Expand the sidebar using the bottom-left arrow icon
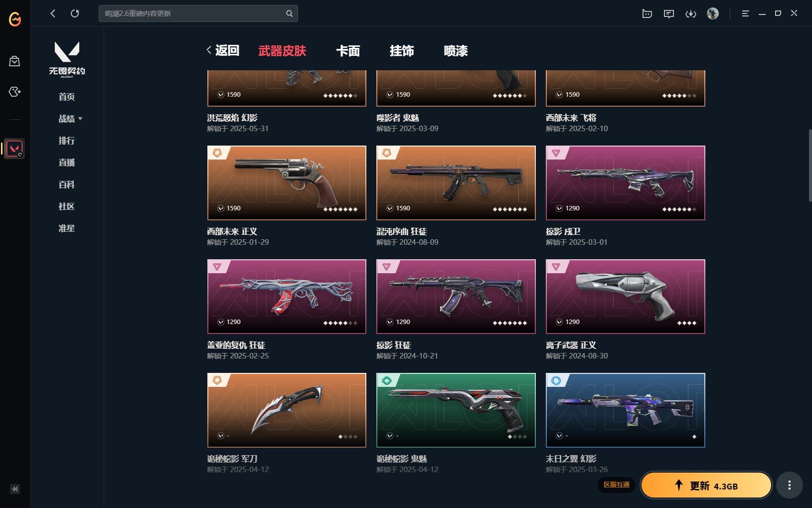 15,489
